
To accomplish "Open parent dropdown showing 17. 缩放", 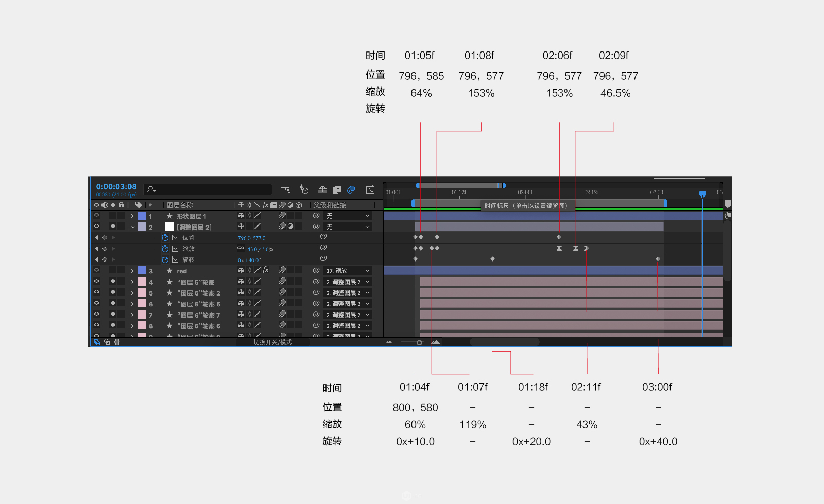I will [x=348, y=271].
